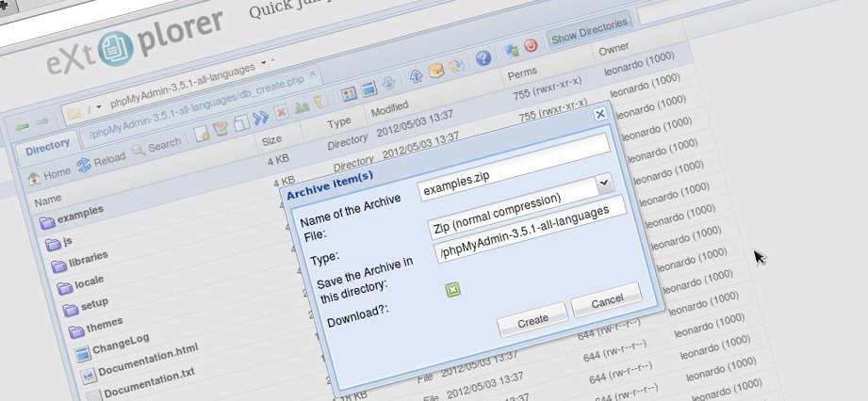Open the blue question mark Help icon
868x401 pixels.
[483, 58]
